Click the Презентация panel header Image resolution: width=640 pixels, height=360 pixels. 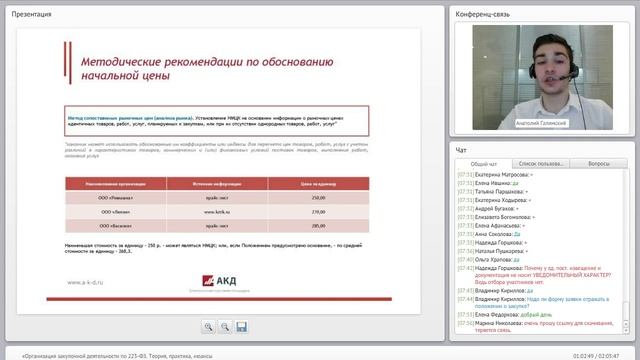coord(31,14)
